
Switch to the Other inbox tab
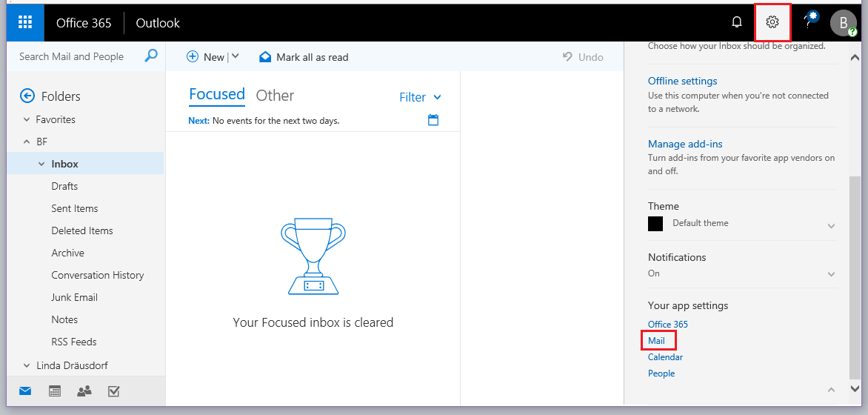[x=275, y=96]
